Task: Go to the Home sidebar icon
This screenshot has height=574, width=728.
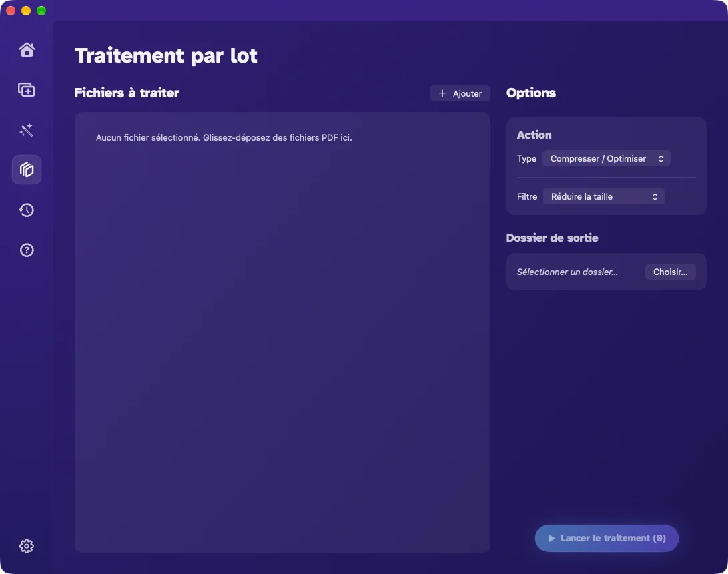Action: pyautogui.click(x=27, y=49)
